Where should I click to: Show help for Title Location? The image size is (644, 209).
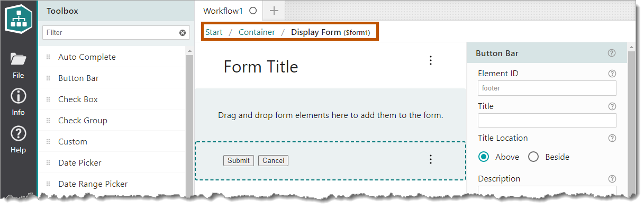coord(612,138)
